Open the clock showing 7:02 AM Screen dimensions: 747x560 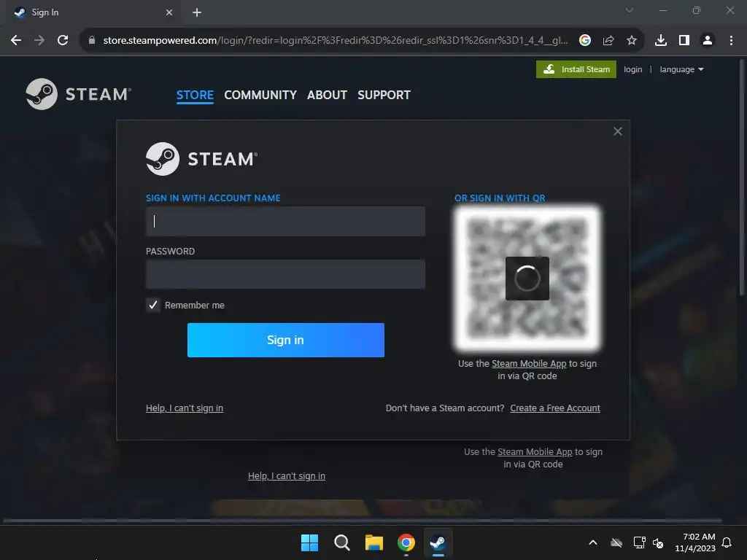tap(695, 542)
